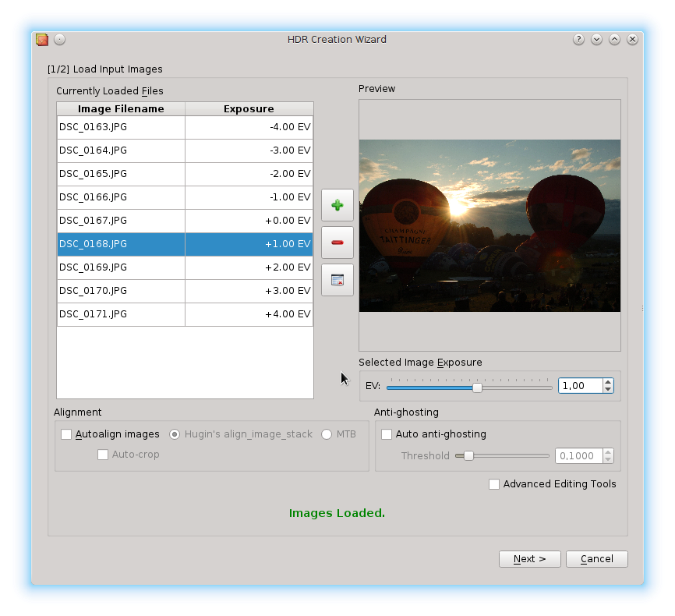Open the Luminance HDR title bar app icon

(42, 40)
